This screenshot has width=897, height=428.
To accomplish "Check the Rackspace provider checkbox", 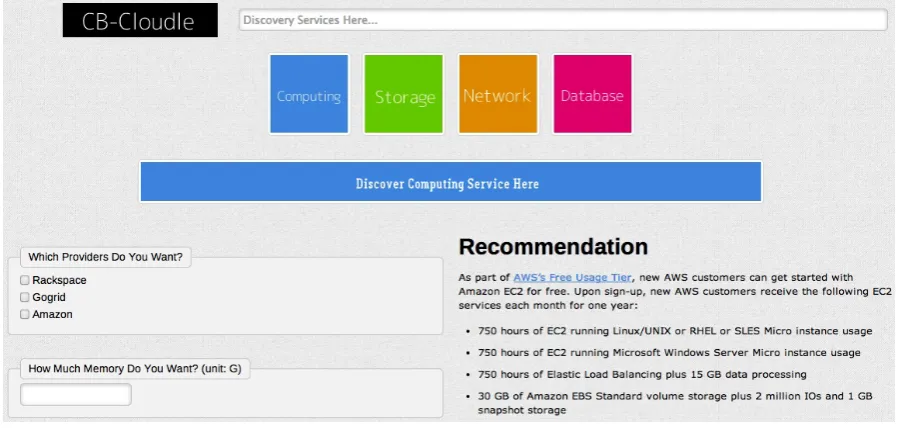I will 25,280.
